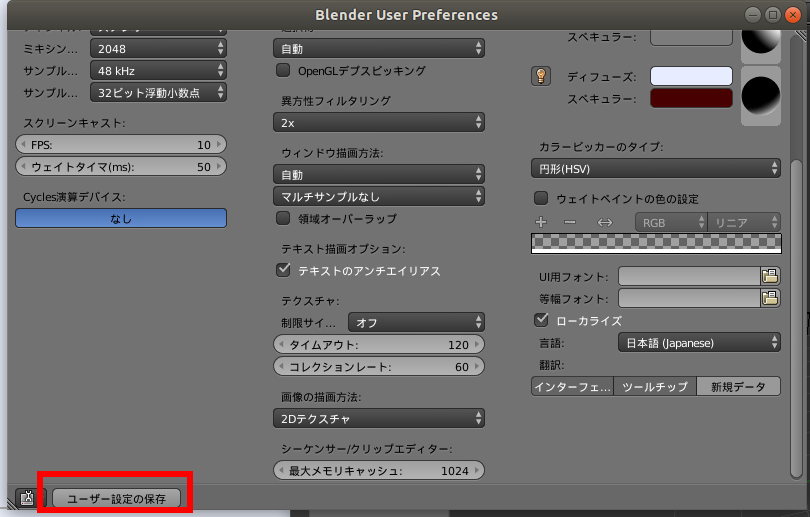Click the スクリーンキャスト label
Screen dimensions: 810x517
tap(74, 123)
